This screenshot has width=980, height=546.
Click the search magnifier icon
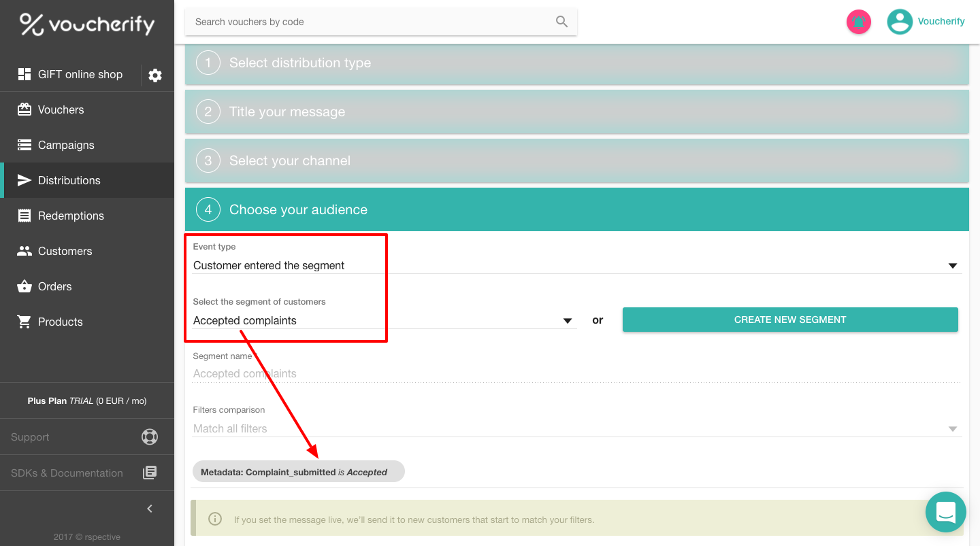click(561, 22)
